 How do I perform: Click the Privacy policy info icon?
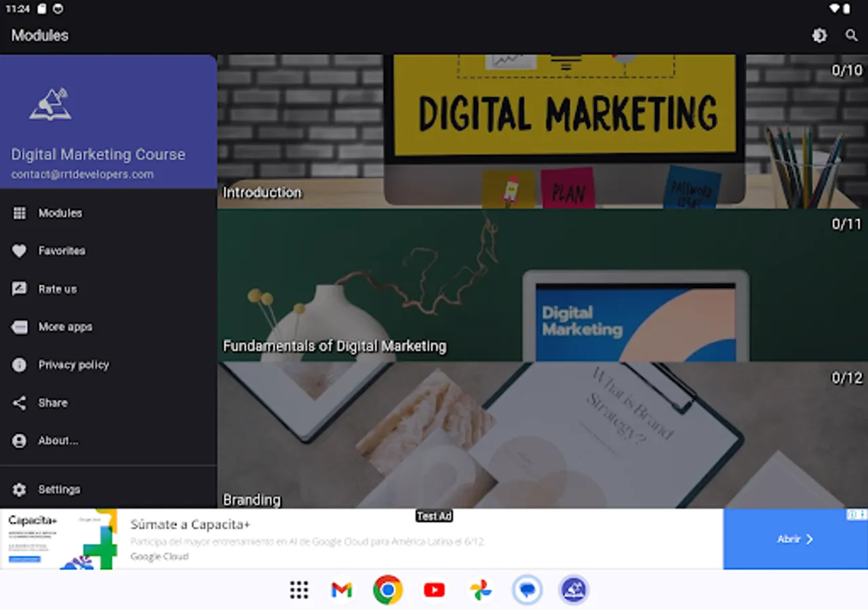click(20, 365)
